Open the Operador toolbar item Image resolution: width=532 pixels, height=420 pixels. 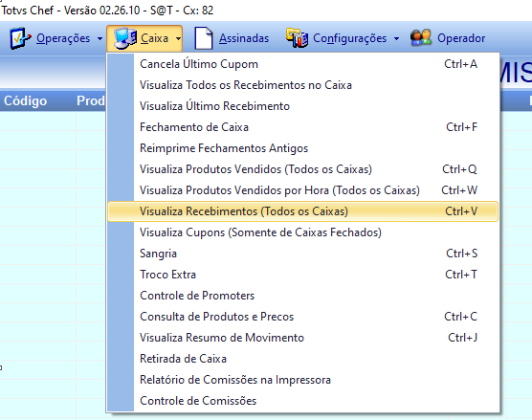(x=461, y=38)
